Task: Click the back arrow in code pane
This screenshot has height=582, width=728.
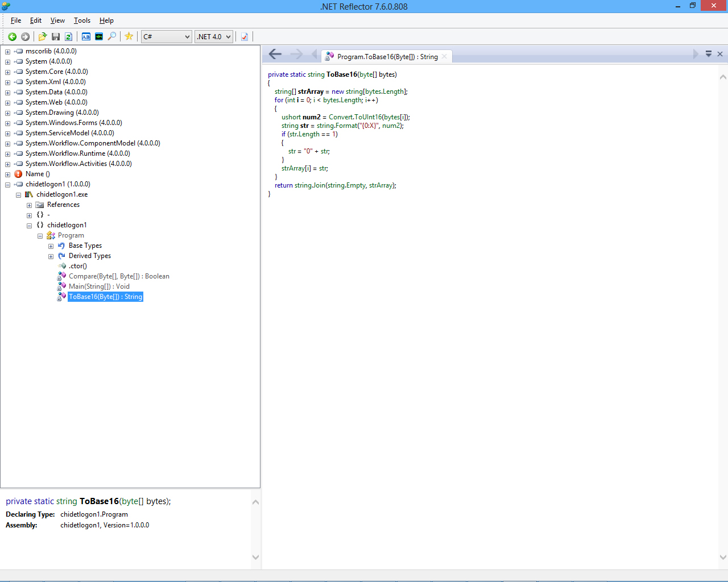Action: pyautogui.click(x=275, y=54)
